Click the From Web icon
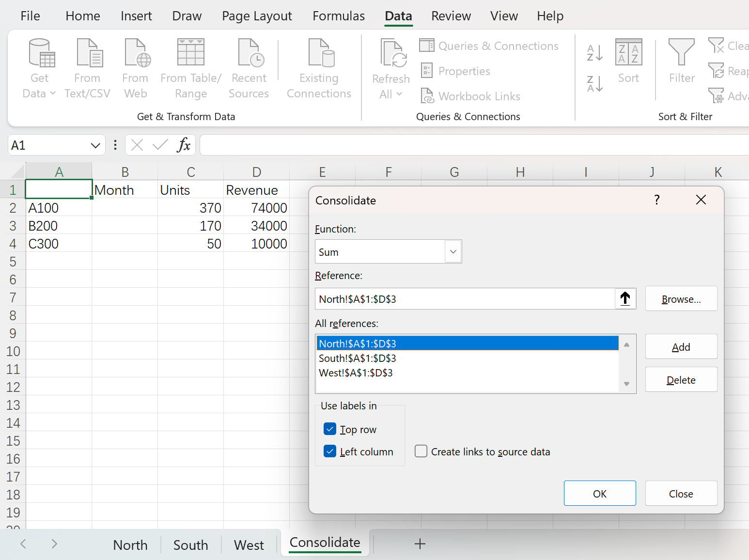This screenshot has height=560, width=749. [136, 53]
